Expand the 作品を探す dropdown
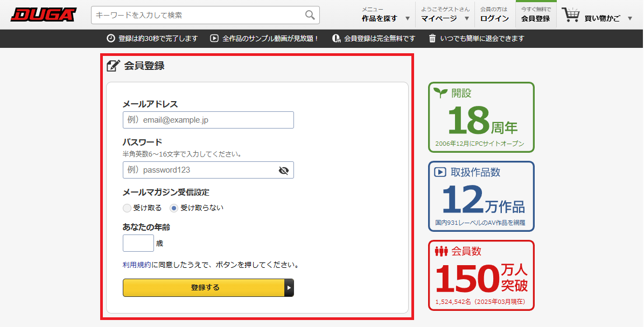The width and height of the screenshot is (644, 327). point(383,18)
